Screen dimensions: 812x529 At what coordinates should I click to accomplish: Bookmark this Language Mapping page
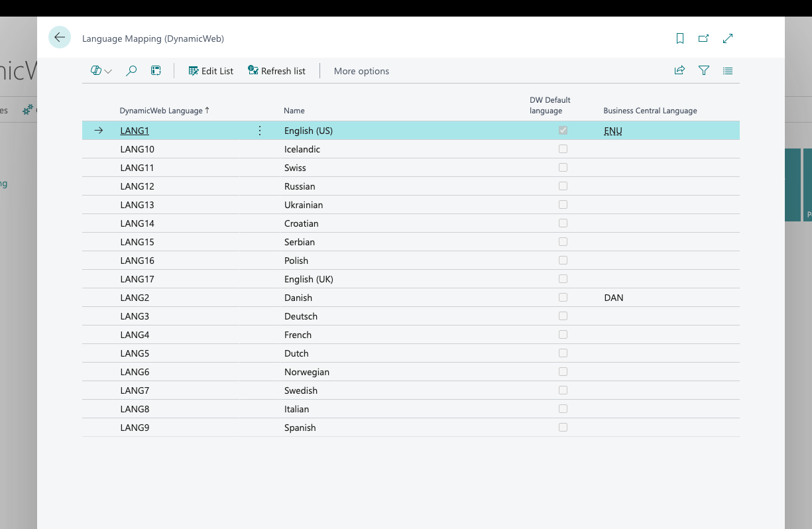tap(679, 38)
